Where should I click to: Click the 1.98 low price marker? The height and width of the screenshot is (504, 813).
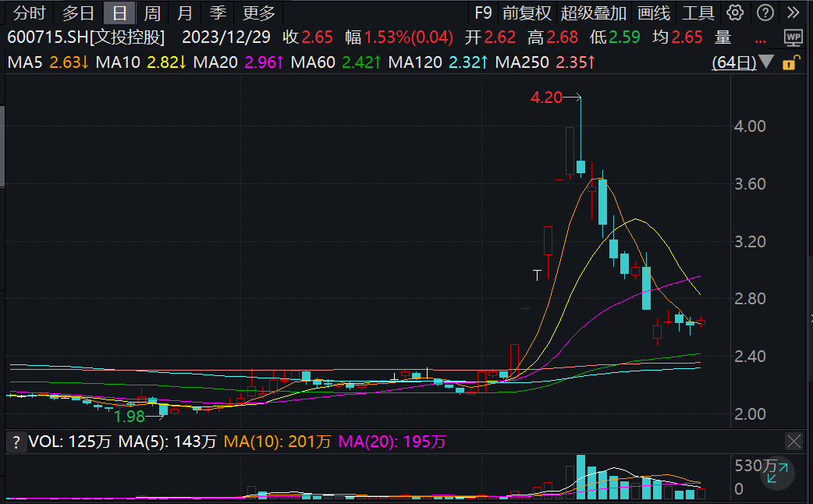[x=129, y=417]
